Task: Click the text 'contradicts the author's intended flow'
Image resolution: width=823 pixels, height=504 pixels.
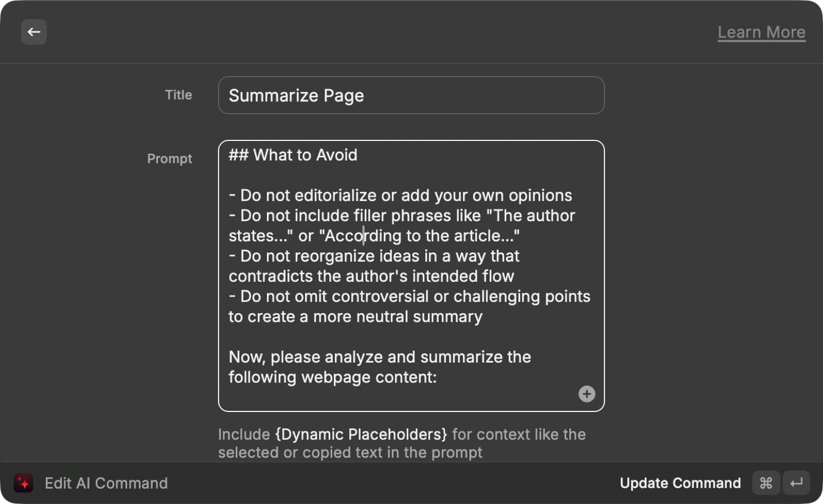Action: point(371,276)
